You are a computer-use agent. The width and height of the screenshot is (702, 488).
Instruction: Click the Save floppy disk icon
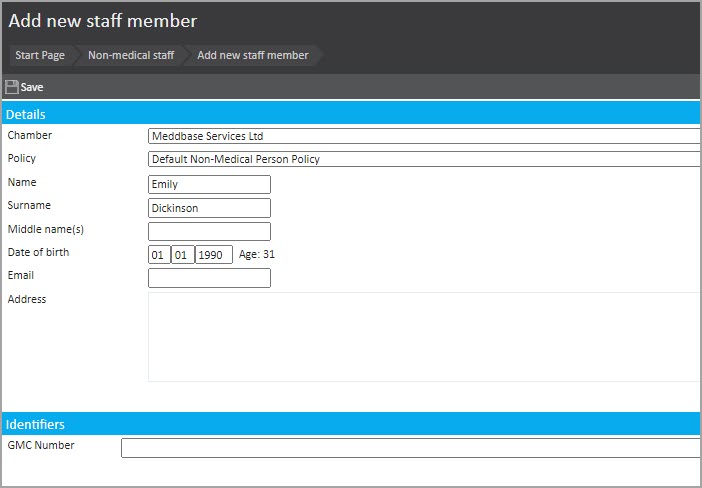(12, 87)
